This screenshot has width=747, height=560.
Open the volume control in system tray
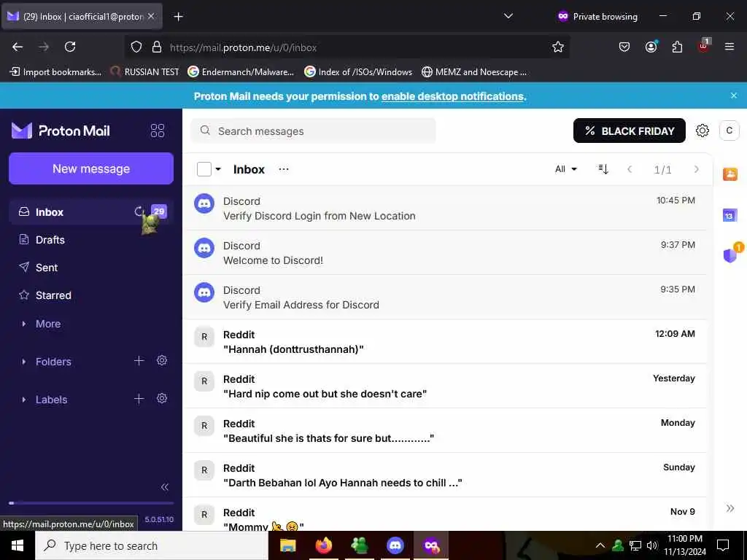click(x=651, y=545)
